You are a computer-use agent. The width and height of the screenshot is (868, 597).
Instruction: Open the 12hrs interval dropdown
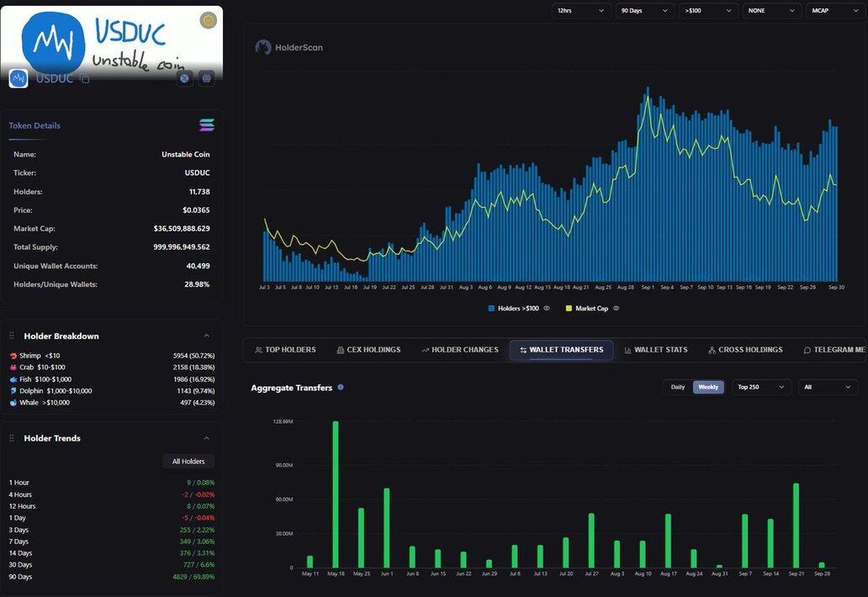pos(581,11)
